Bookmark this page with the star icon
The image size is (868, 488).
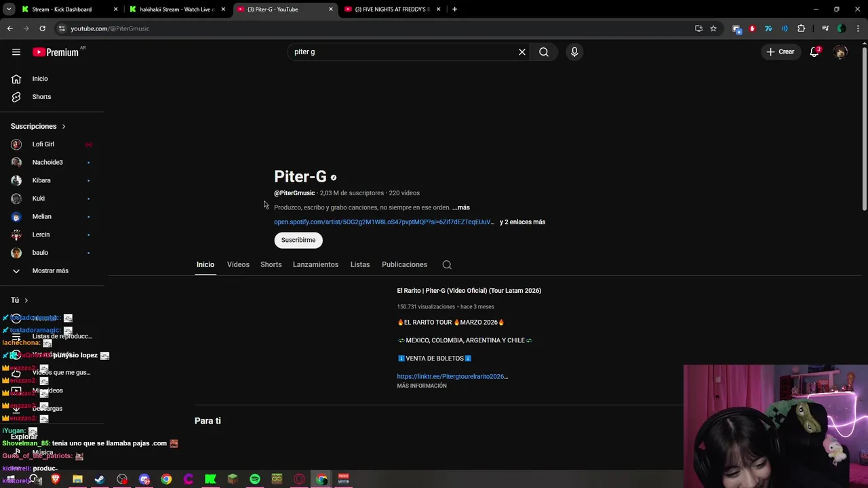click(713, 28)
